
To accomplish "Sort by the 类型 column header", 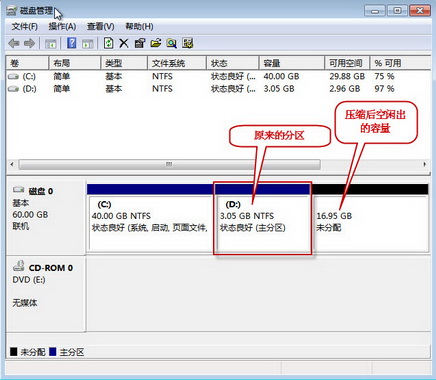I will pos(124,63).
